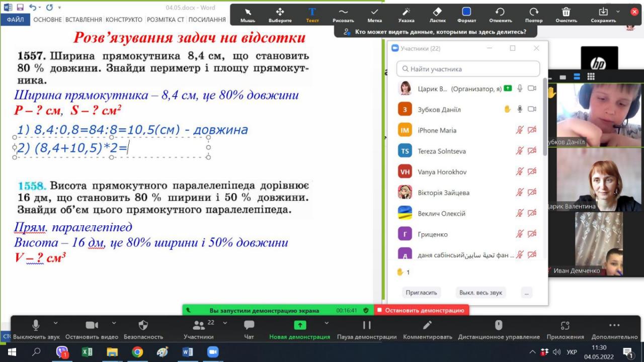
Task: Click the Найти участника search field
Action: (x=468, y=69)
